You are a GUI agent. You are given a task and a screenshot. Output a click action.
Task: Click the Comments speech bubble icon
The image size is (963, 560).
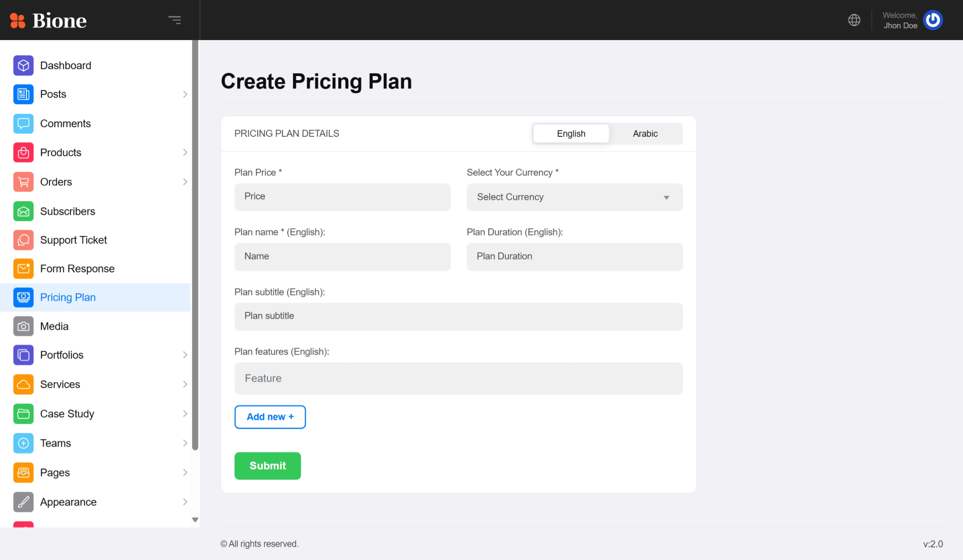(23, 123)
